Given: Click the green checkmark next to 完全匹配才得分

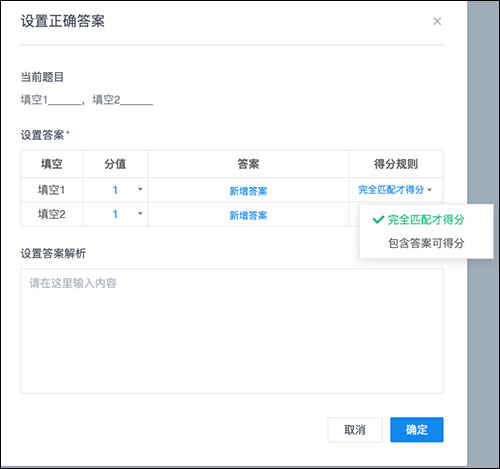Looking at the screenshot, I should [378, 220].
